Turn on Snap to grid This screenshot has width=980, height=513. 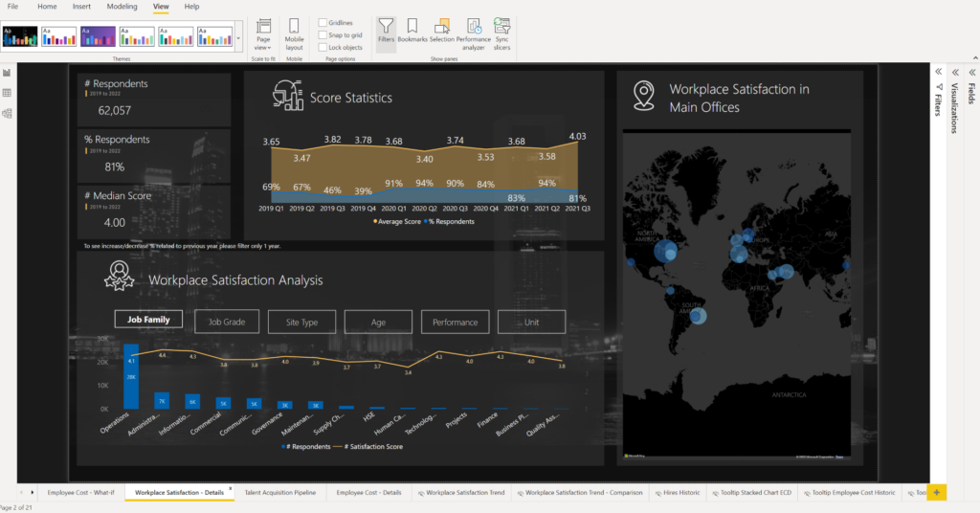[x=323, y=34]
